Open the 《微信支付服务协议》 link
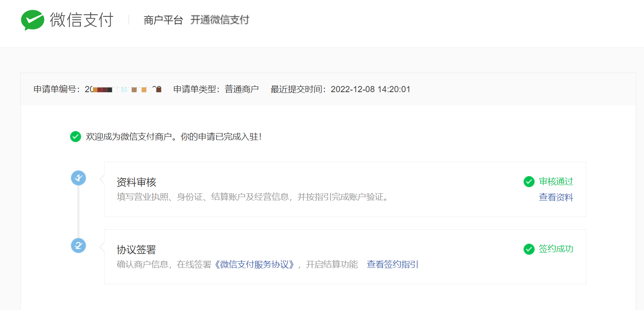This screenshot has width=644, height=310. (254, 265)
